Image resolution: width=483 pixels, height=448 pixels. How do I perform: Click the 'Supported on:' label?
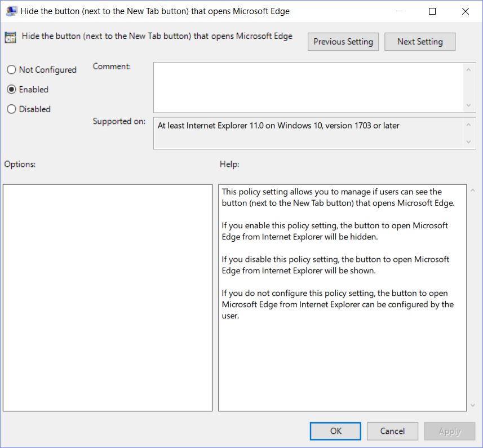(119, 121)
